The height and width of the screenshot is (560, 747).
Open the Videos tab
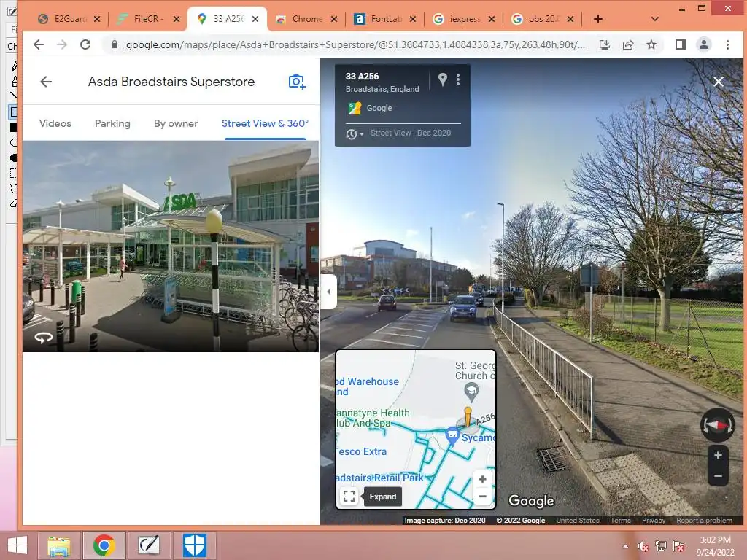55,123
